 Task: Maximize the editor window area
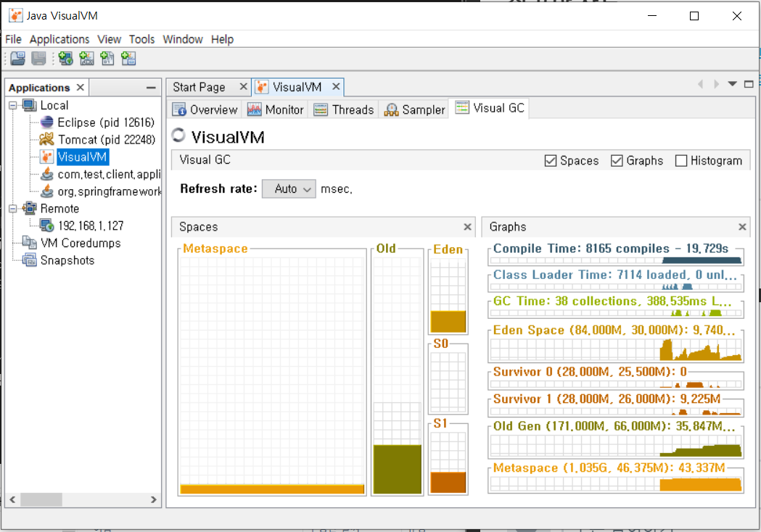tap(749, 84)
